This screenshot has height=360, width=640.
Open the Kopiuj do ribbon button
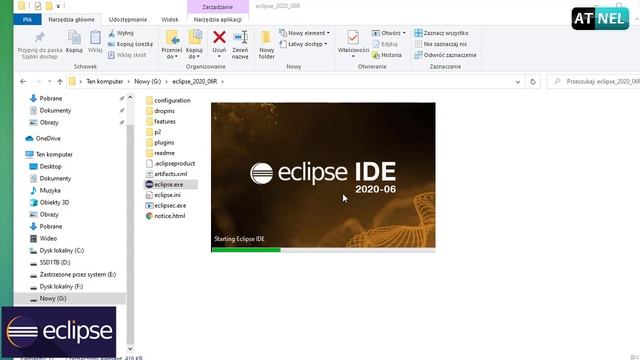(x=194, y=44)
